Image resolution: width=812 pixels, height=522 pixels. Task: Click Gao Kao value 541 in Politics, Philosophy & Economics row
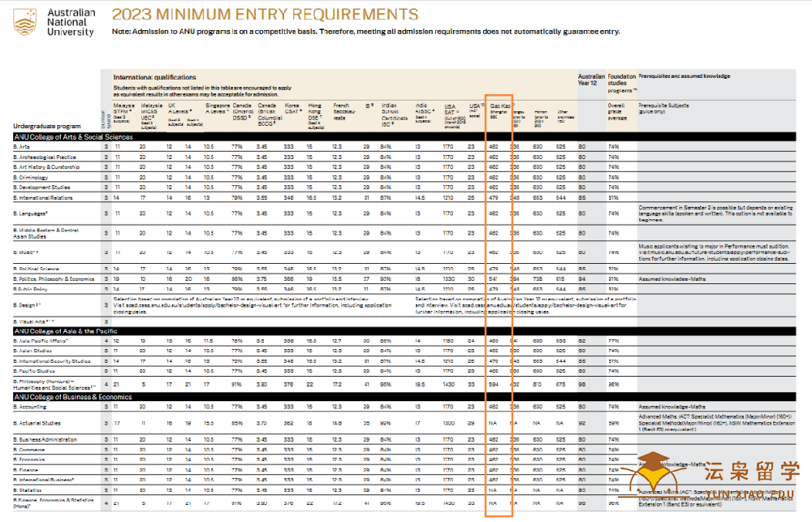493,278
